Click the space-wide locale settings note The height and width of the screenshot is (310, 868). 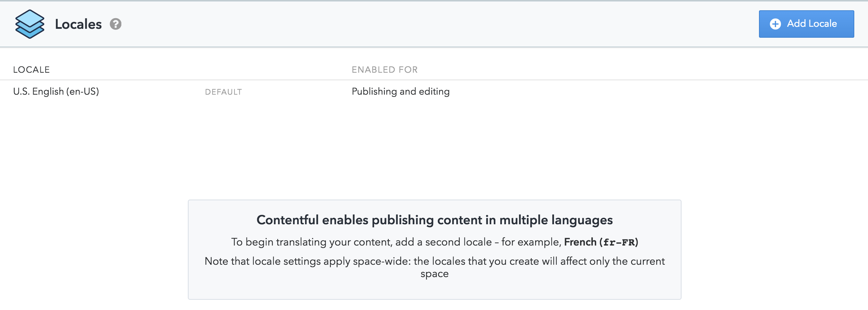click(435, 267)
